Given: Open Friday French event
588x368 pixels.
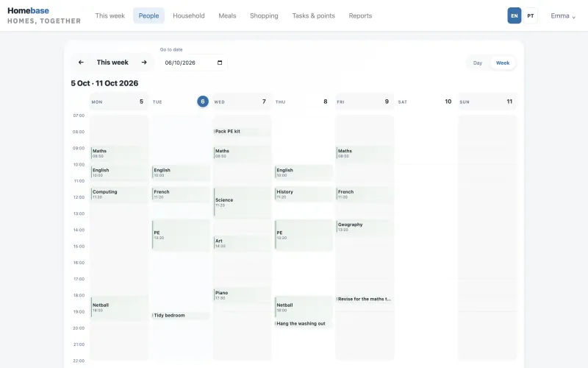Looking at the screenshot, I should (x=365, y=194).
